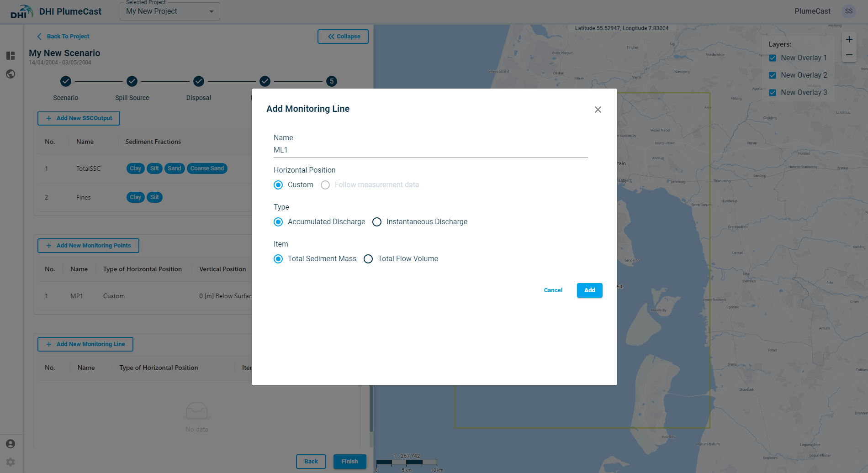Toggle the New Overlay 3 layer checkbox
The width and height of the screenshot is (868, 473).
click(773, 93)
